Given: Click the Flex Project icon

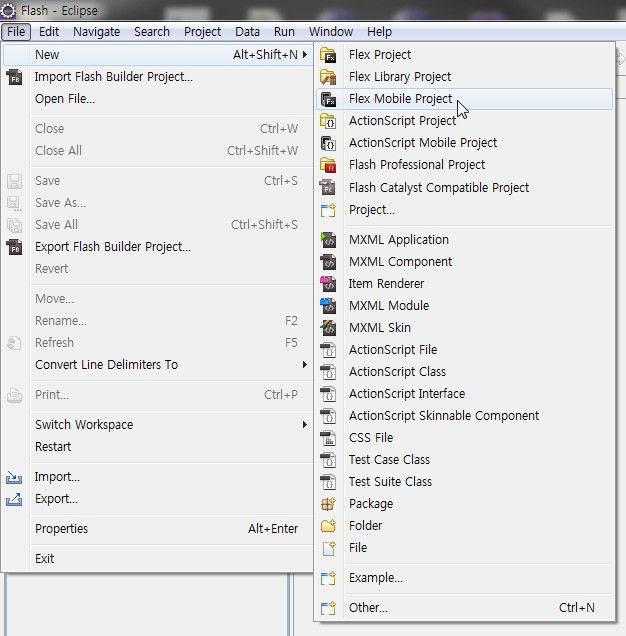Looking at the screenshot, I should pos(328,55).
